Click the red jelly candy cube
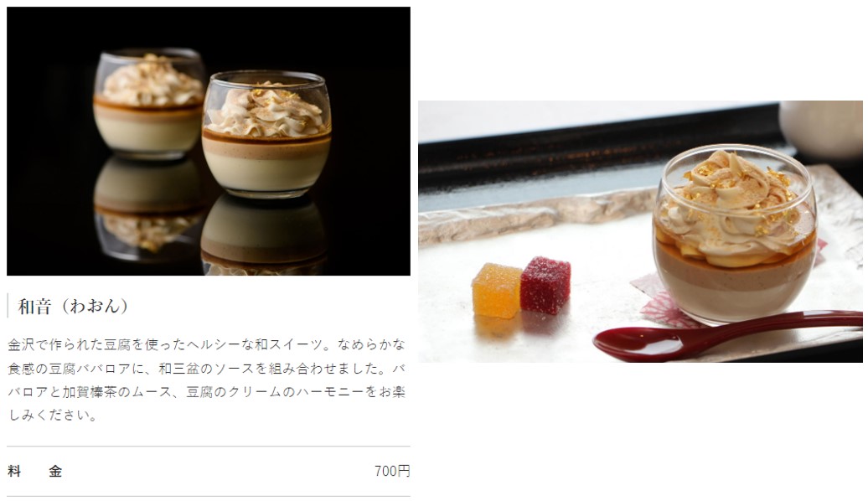 pos(545,284)
